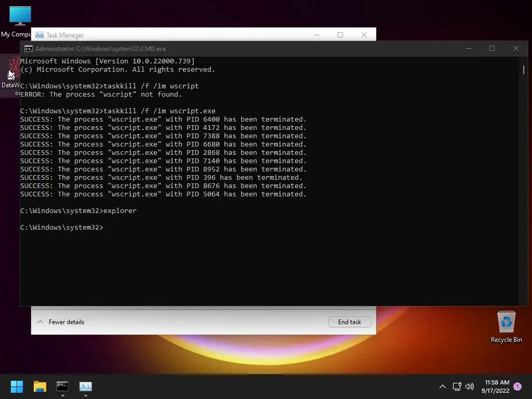The width and height of the screenshot is (532, 399).
Task: Click the Microsoft Corporation copyright line
Action: [118, 70]
